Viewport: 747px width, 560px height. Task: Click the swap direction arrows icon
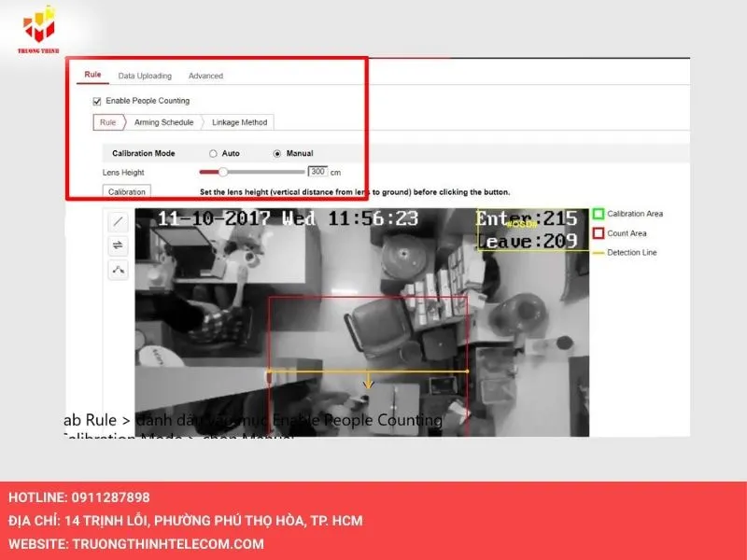(119, 245)
